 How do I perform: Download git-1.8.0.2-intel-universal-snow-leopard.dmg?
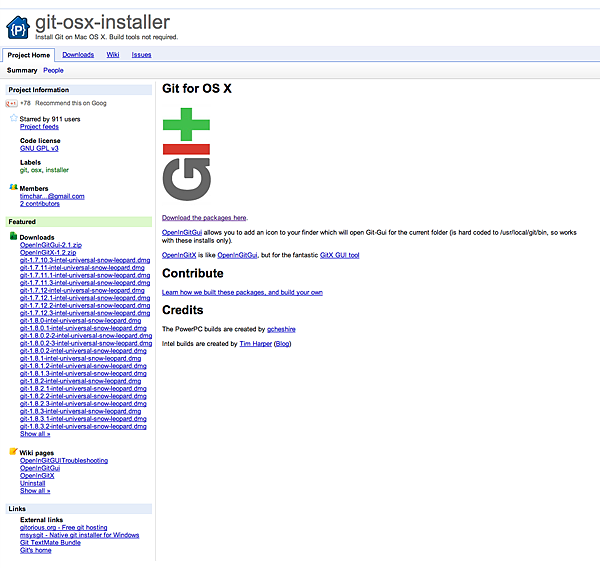coord(83,351)
